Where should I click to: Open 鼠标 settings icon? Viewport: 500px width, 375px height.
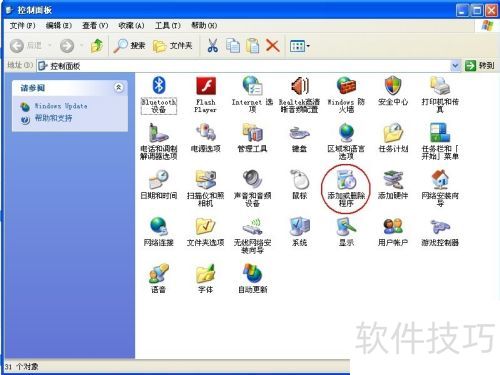299,184
